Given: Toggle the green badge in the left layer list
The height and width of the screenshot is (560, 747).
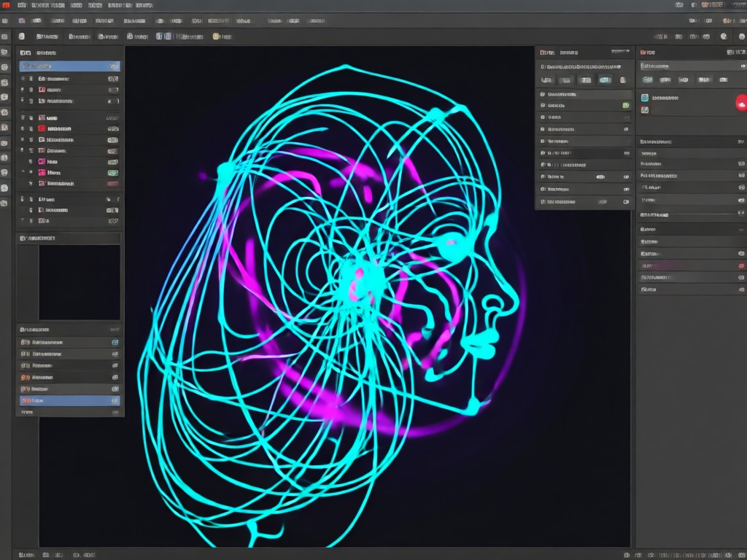Looking at the screenshot, I should click(113, 173).
